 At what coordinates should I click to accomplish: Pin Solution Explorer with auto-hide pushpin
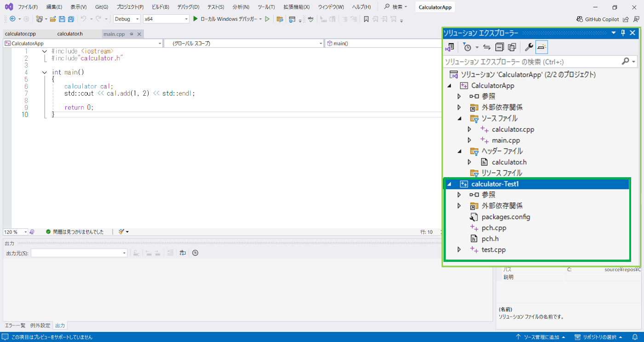[623, 33]
